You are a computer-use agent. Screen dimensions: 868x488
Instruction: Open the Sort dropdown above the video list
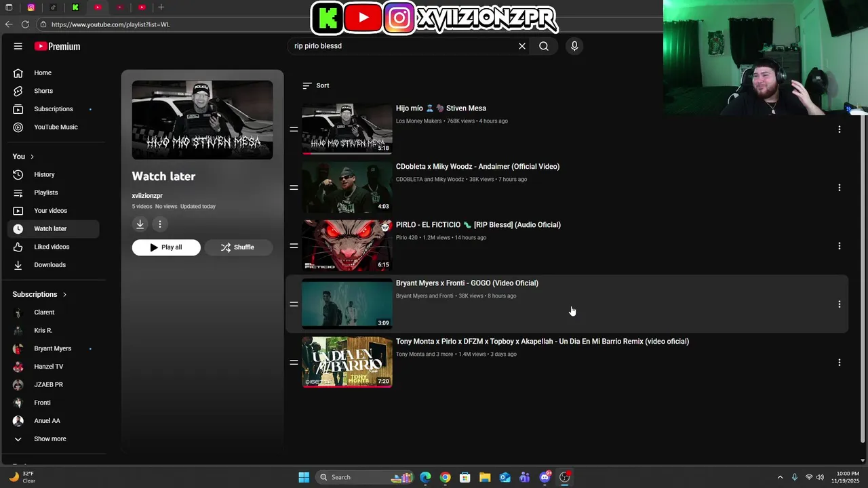coord(316,85)
